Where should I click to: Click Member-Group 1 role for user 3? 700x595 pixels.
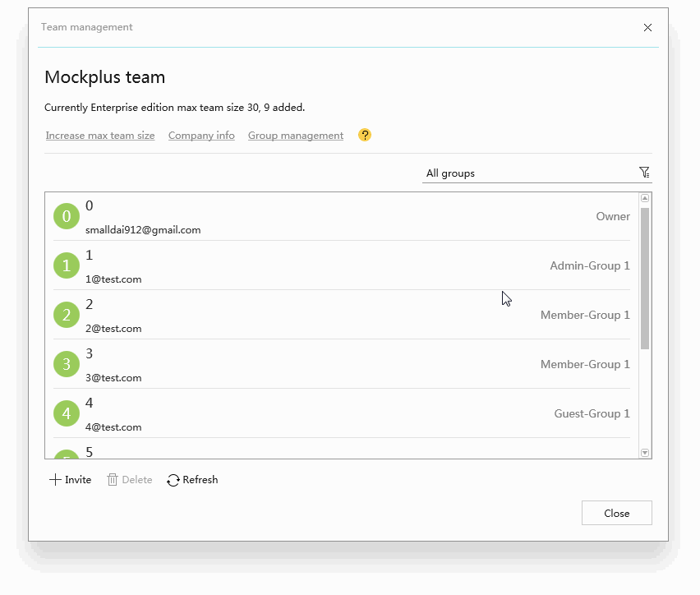coord(585,364)
